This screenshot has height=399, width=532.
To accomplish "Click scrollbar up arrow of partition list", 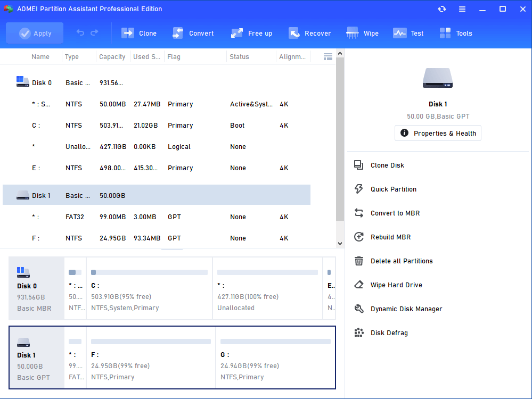I will 340,53.
